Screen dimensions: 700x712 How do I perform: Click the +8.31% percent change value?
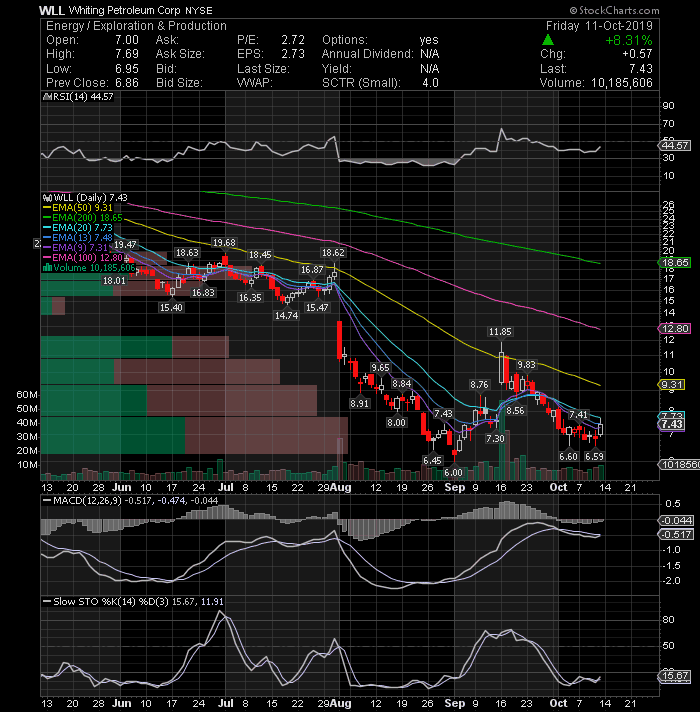629,40
